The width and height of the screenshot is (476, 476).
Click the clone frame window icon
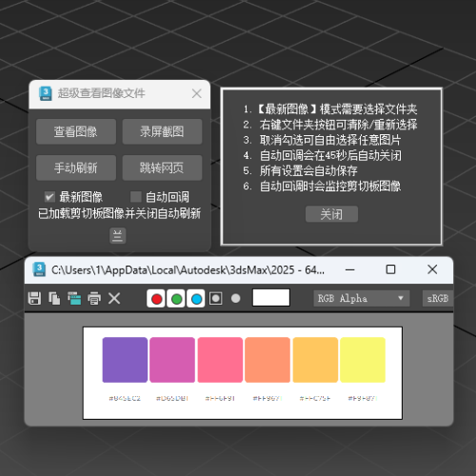[x=74, y=298]
